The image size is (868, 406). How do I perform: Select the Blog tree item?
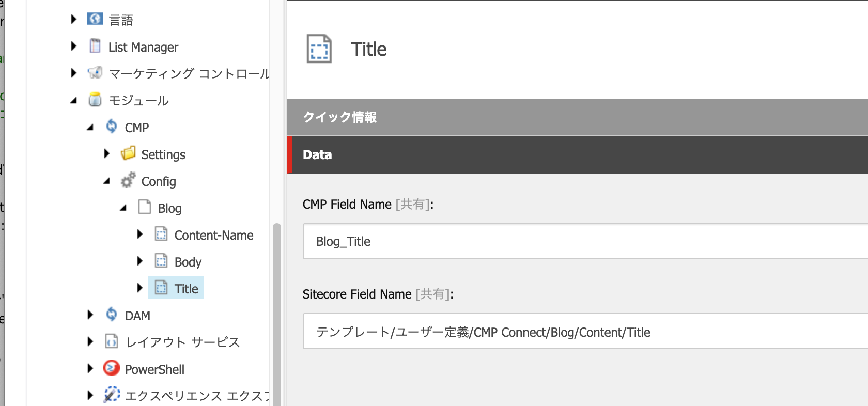coord(169,208)
